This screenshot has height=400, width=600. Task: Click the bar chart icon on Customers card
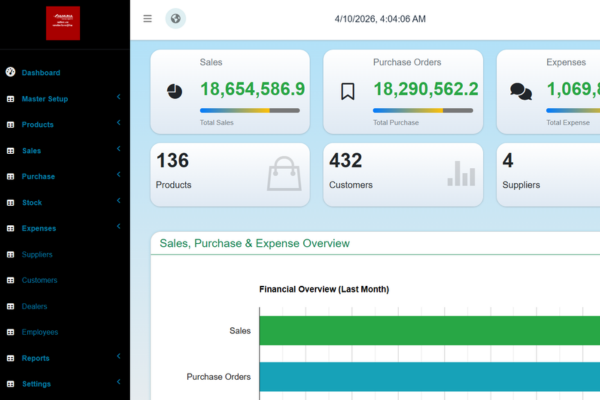tap(461, 174)
